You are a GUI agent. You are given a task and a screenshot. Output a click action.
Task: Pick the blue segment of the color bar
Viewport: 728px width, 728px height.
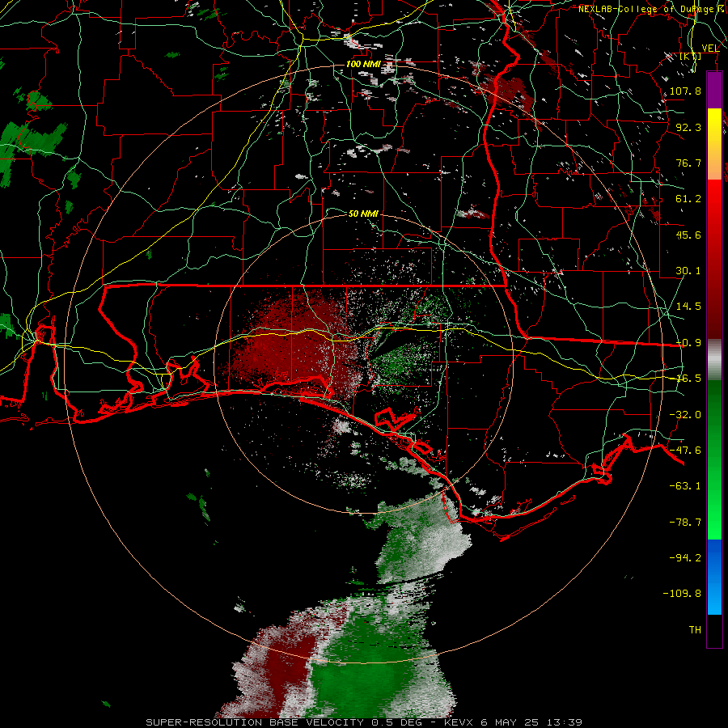tap(714, 577)
